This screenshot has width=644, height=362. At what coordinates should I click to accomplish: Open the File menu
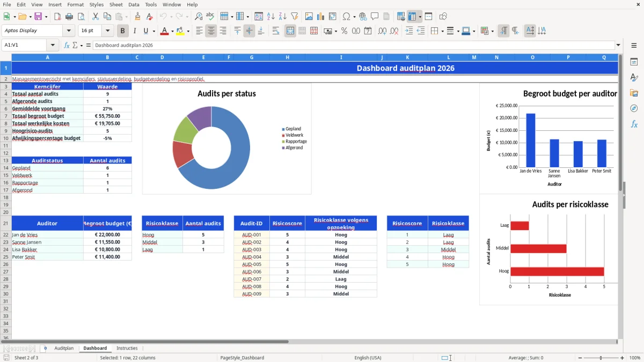click(6, 4)
